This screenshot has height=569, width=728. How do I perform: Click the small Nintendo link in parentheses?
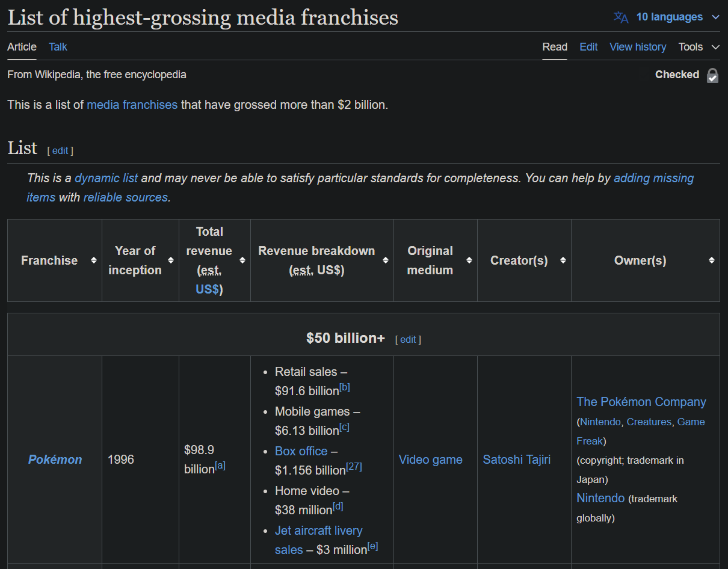pyautogui.click(x=600, y=422)
